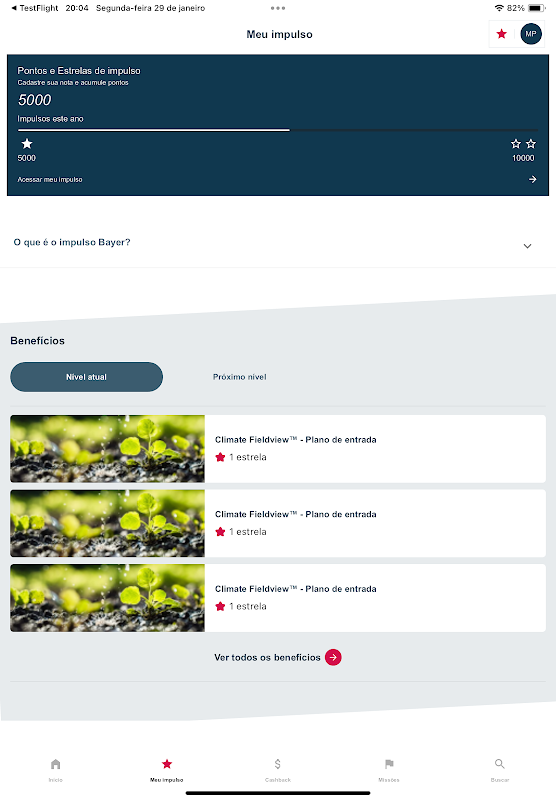Viewport: 556px width, 800px height.
Task: Open Cashback dollar tab
Action: (x=277, y=769)
